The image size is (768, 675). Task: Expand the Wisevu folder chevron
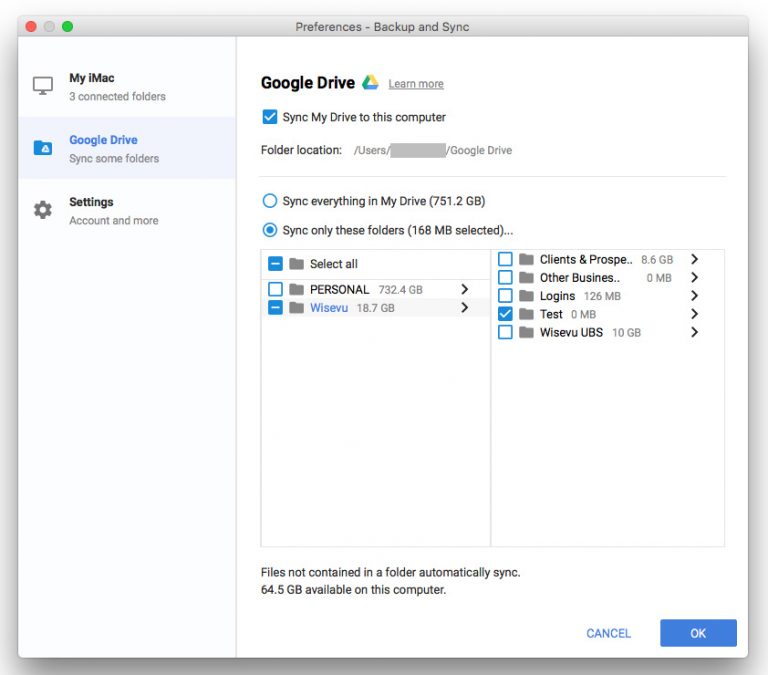pos(464,308)
